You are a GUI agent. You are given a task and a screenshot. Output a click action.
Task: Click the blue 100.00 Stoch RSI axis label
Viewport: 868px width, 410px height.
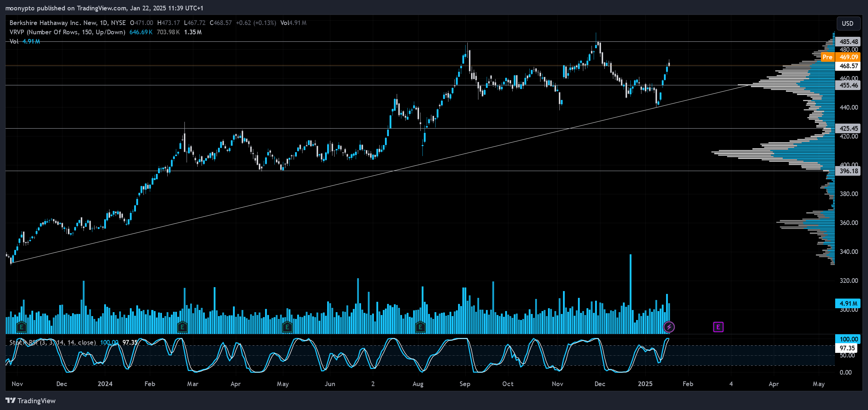[848, 339]
